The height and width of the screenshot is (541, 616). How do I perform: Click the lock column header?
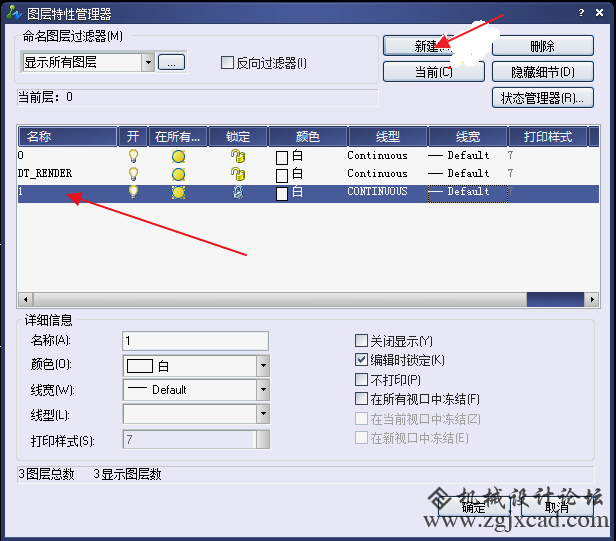tap(238, 136)
